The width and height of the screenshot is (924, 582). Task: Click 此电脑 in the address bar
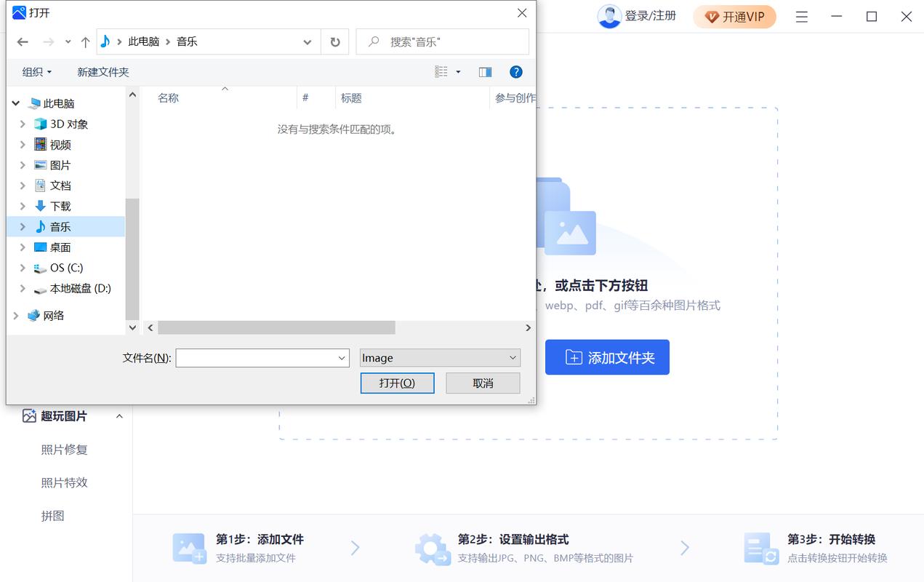pyautogui.click(x=143, y=42)
